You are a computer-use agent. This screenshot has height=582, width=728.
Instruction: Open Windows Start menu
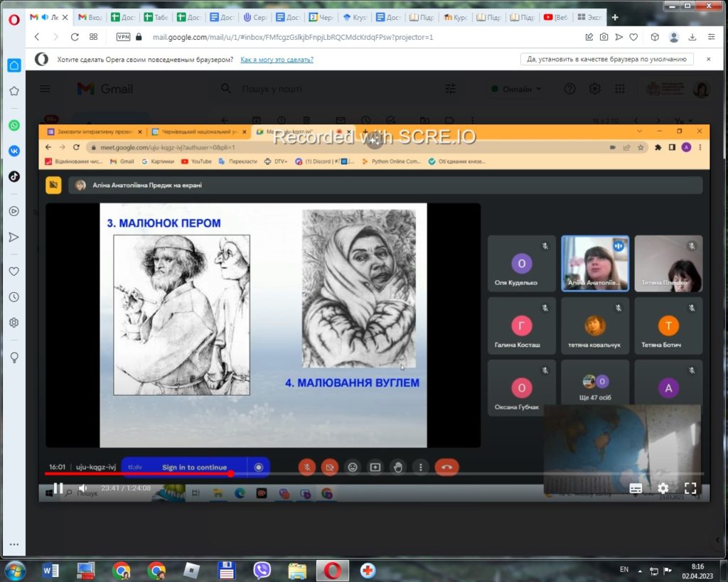pos(14,571)
